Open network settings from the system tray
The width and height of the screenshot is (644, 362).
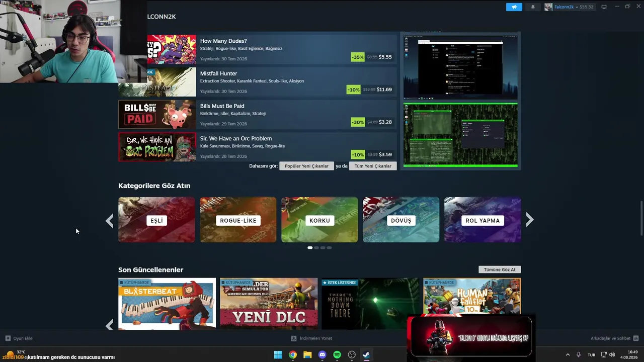coord(604,355)
